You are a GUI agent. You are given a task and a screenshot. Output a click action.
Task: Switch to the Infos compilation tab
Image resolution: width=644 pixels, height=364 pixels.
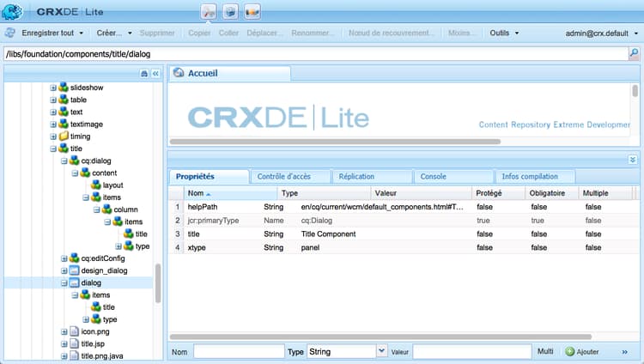pos(535,177)
